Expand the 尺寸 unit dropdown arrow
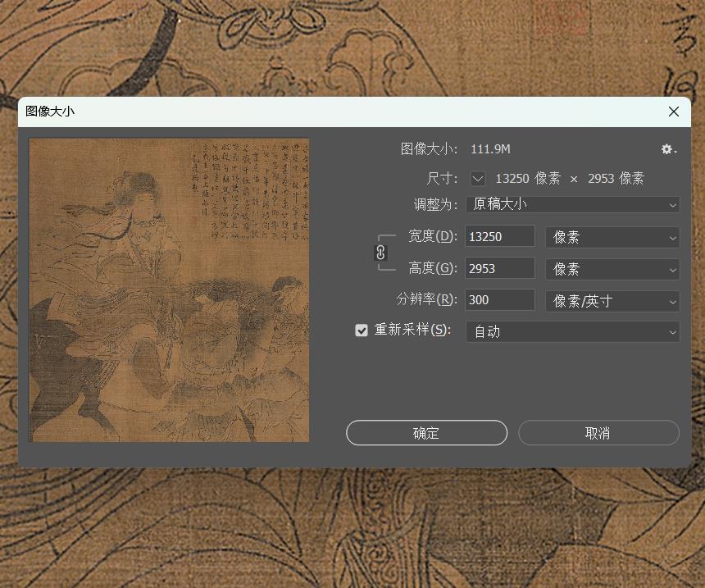Image resolution: width=705 pixels, height=588 pixels. (x=477, y=179)
